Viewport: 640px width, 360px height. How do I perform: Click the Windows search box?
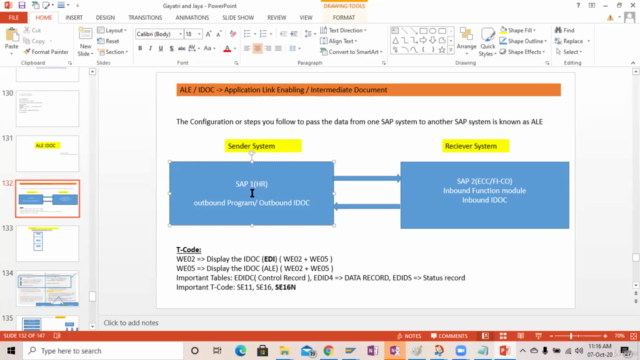click(104, 351)
